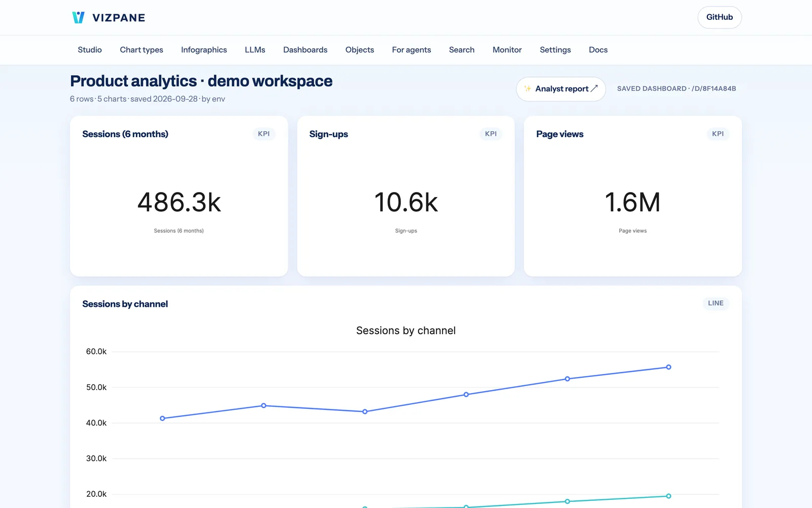
Task: Click the KPI badge on Sign-ups card
Action: coord(491,134)
